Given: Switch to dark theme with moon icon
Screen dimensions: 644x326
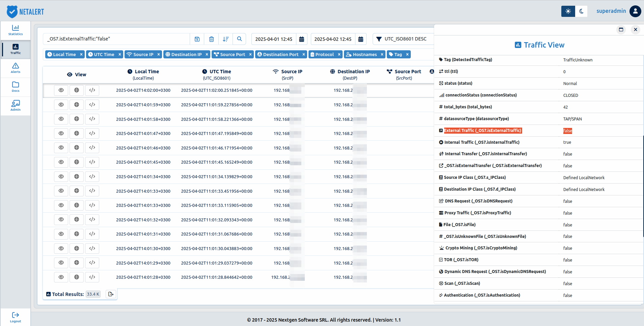Looking at the screenshot, I should click(581, 11).
